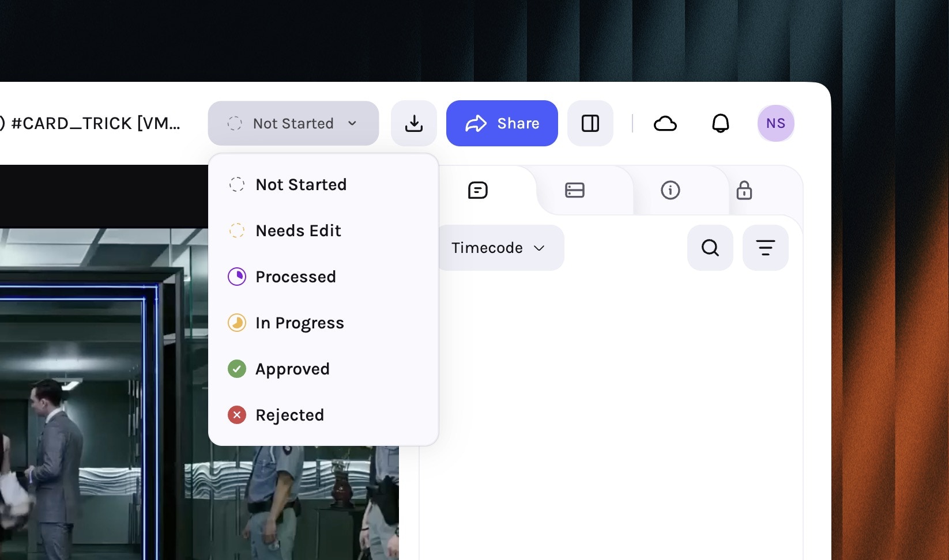This screenshot has height=560, width=949.
Task: Download the video file
Action: coord(414,123)
